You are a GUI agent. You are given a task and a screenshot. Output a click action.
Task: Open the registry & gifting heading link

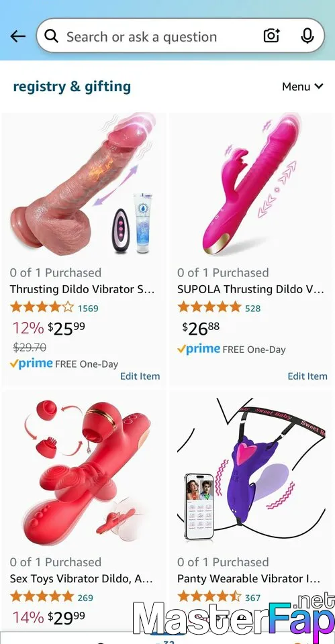(72, 87)
